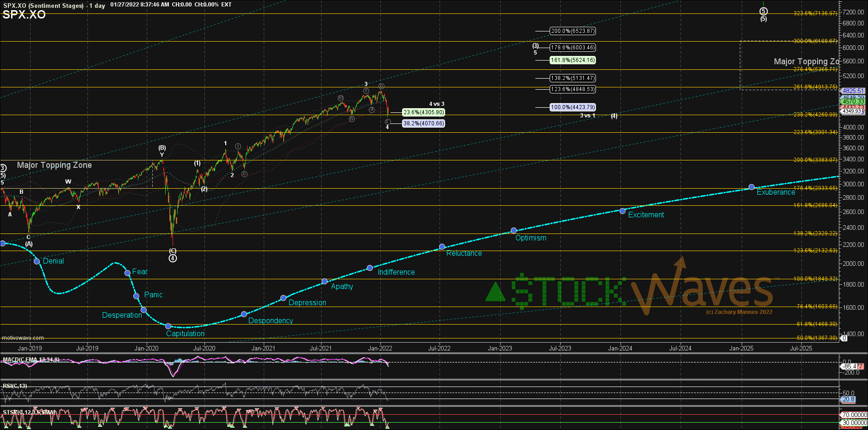Click the 4 vs 3 annotation
Image resolution: width=868 pixels, height=430 pixels.
[x=436, y=104]
